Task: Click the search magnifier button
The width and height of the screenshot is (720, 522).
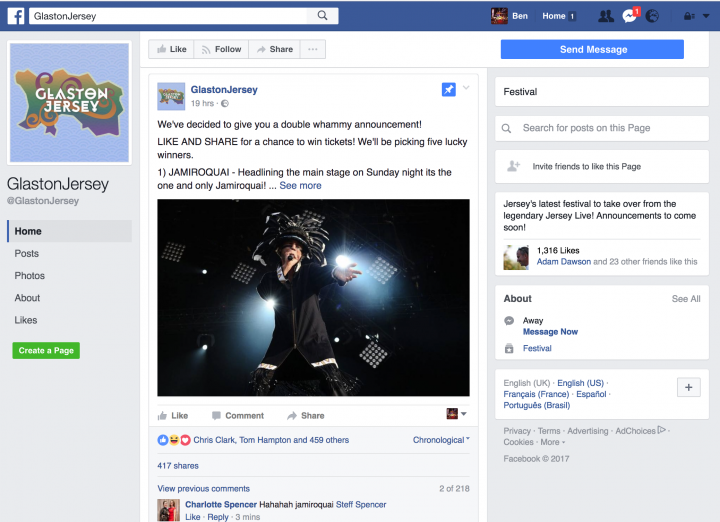Action: click(323, 16)
